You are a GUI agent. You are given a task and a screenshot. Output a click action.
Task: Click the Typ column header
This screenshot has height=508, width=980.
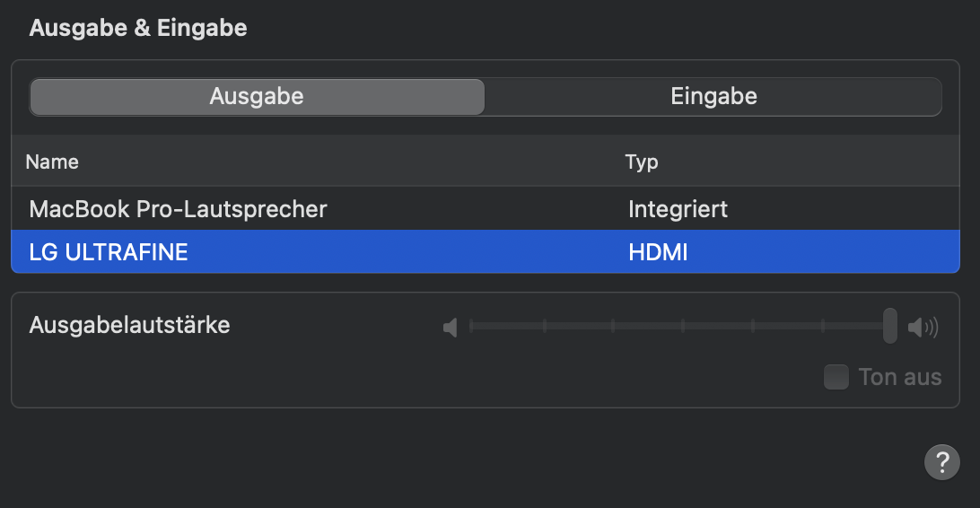tap(642, 162)
